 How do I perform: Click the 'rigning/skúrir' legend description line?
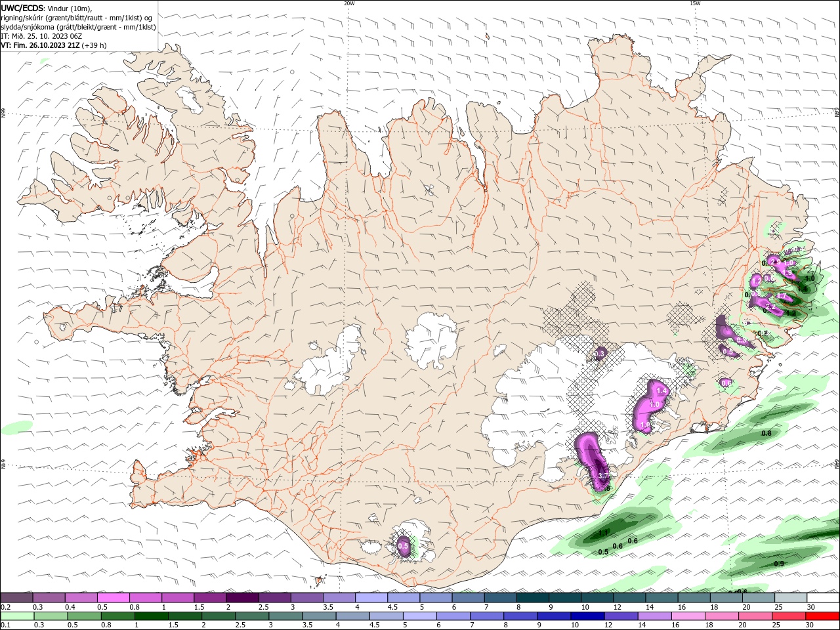[x=77, y=18]
